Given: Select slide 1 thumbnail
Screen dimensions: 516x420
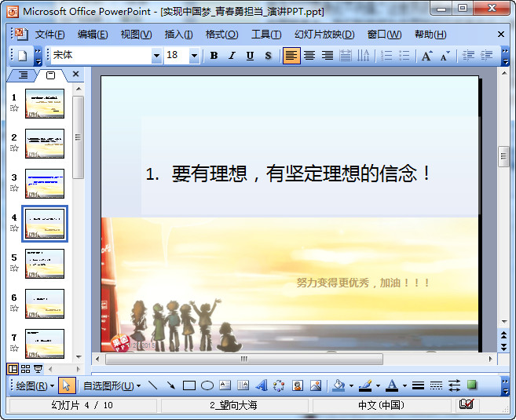Looking at the screenshot, I should [45, 104].
